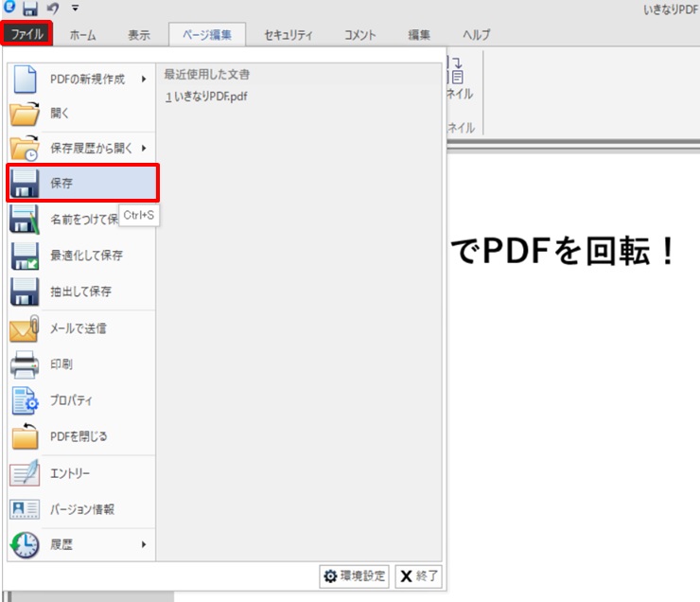Expand the 保存履歴から開く submenu arrow
Image resolution: width=700 pixels, height=602 pixels.
[144, 148]
